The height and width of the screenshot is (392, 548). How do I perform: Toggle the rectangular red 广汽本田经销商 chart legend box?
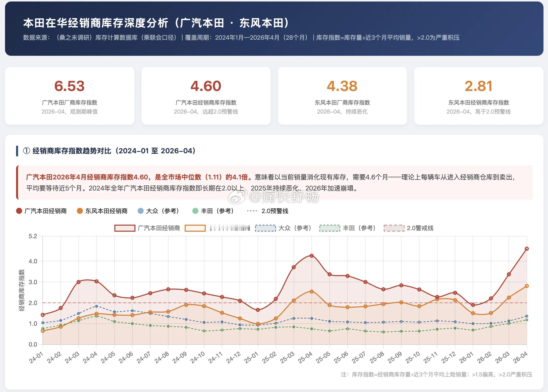pyautogui.click(x=125, y=228)
